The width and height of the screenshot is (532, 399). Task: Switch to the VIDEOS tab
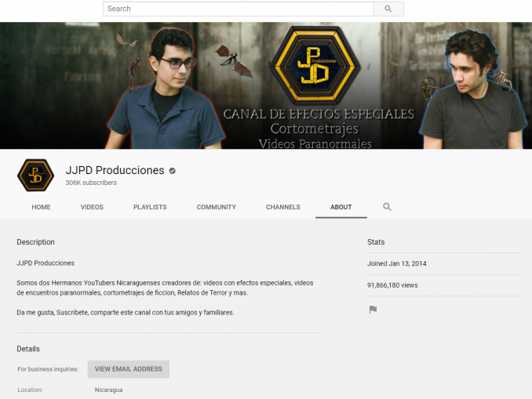coord(92,207)
